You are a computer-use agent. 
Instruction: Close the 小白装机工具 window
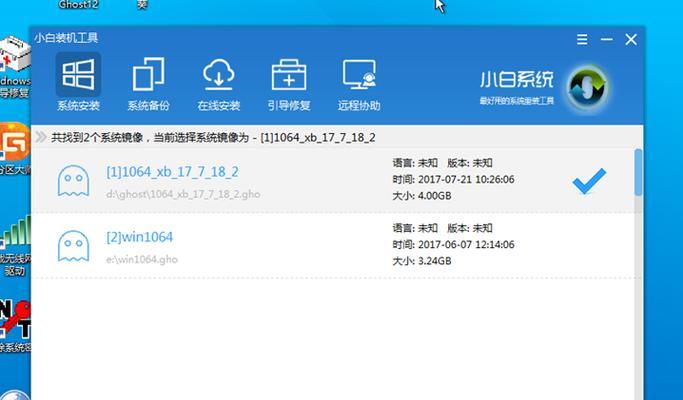[631, 40]
